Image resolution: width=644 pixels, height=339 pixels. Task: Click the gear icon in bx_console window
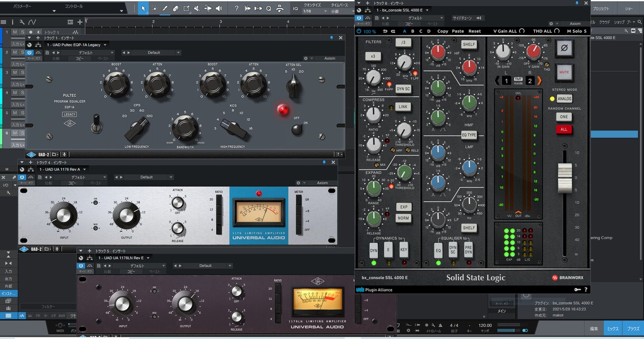(551, 24)
